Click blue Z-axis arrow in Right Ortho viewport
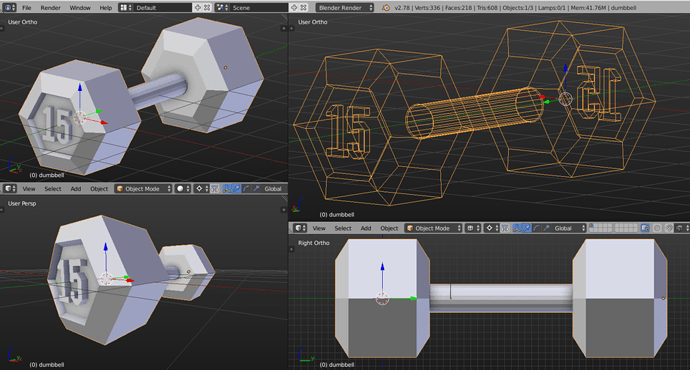 coord(382,267)
